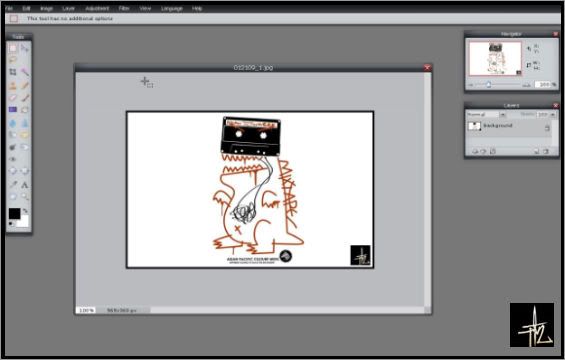Image resolution: width=565 pixels, height=360 pixels.
Task: Select the Zoom magnifier tool
Action: click(x=25, y=197)
